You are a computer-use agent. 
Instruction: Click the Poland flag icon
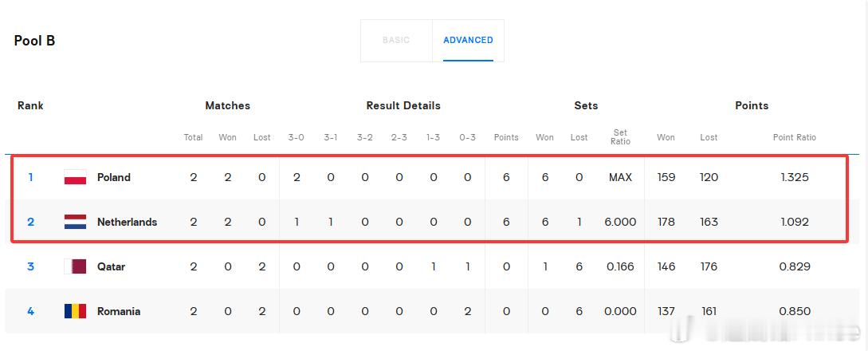[75, 177]
